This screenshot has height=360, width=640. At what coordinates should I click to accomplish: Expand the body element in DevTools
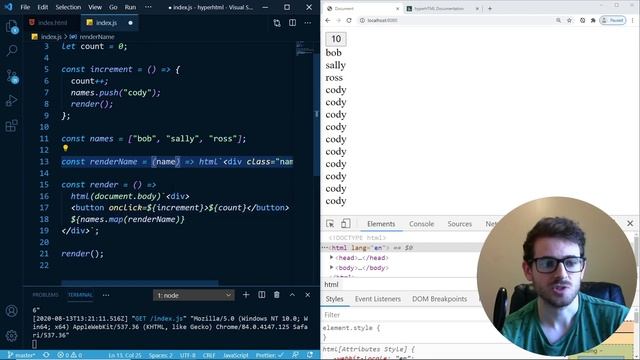pos(331,267)
